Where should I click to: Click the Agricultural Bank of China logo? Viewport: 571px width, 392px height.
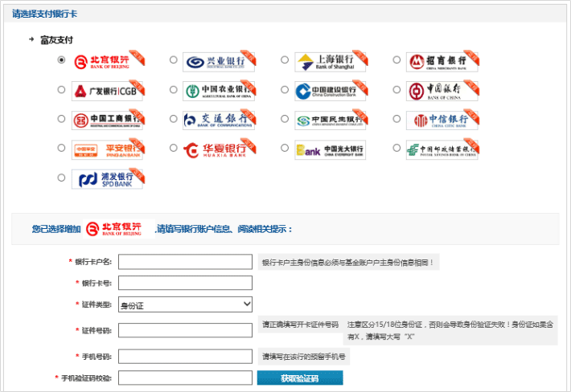pyautogui.click(x=219, y=90)
